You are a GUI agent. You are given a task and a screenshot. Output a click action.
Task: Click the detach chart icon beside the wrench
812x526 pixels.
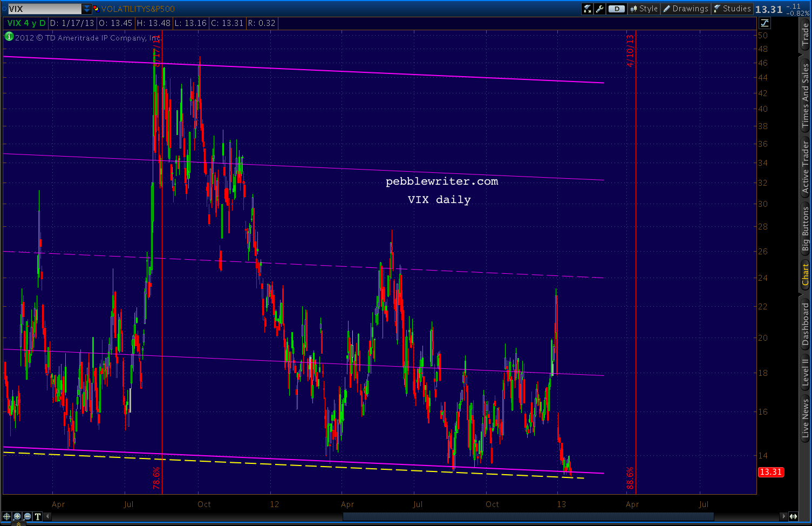pos(588,8)
